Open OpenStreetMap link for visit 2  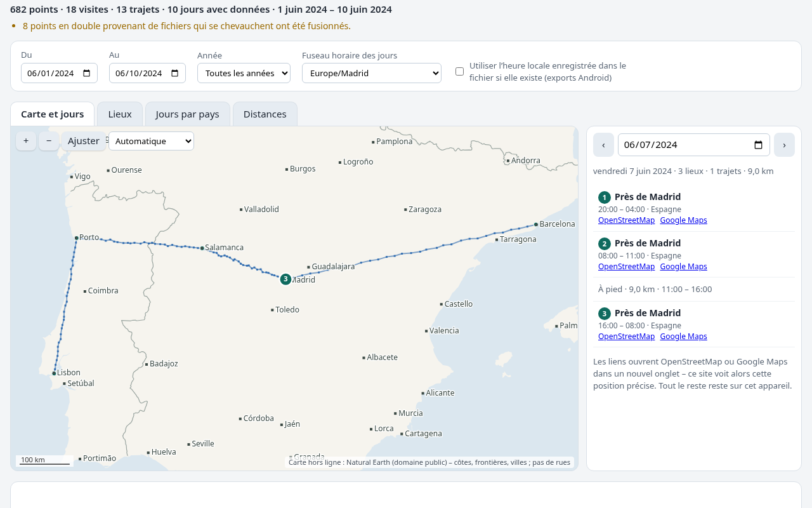(x=626, y=267)
